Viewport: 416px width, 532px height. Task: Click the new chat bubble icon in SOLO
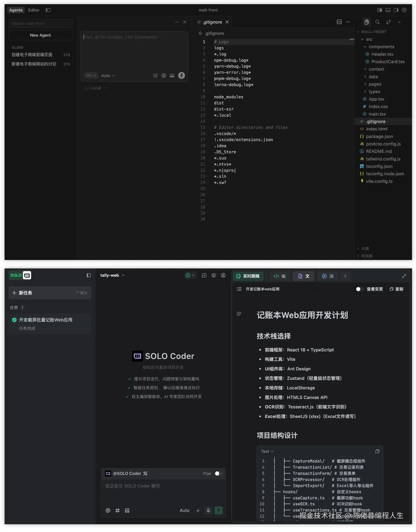click(204, 276)
